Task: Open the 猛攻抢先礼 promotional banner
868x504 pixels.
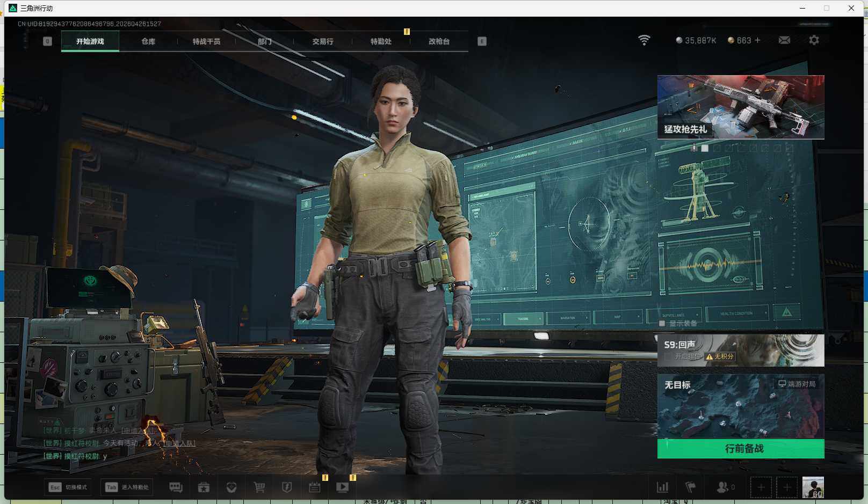Action: pos(741,107)
